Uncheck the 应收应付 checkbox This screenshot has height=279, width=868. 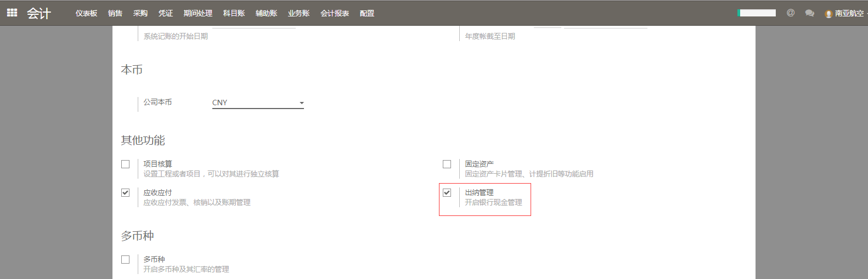[126, 193]
